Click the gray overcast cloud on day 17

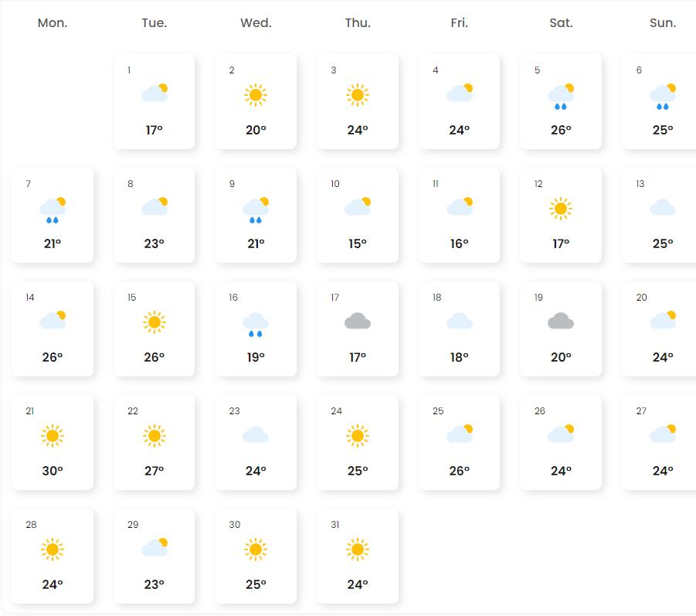[358, 321]
